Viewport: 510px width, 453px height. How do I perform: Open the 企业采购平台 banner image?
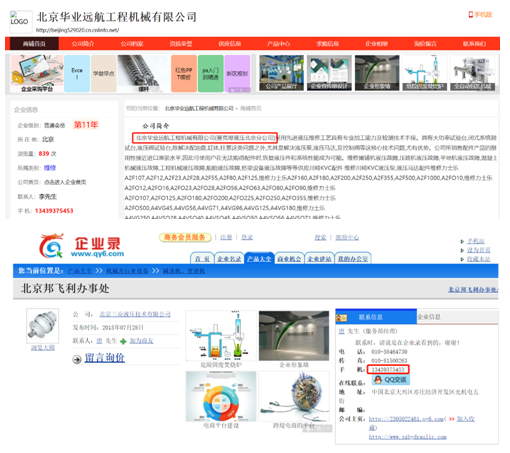point(37,74)
